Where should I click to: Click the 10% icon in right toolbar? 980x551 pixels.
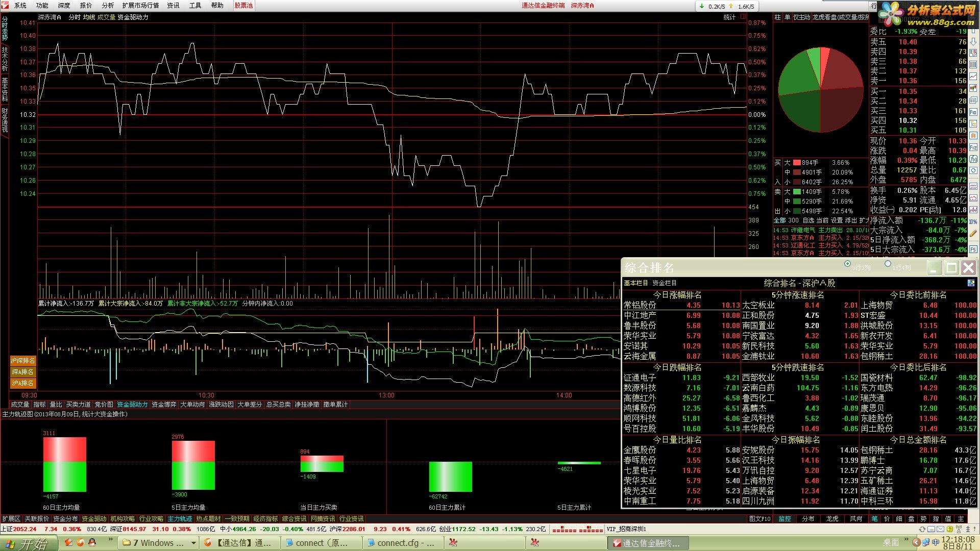pyautogui.click(x=973, y=221)
